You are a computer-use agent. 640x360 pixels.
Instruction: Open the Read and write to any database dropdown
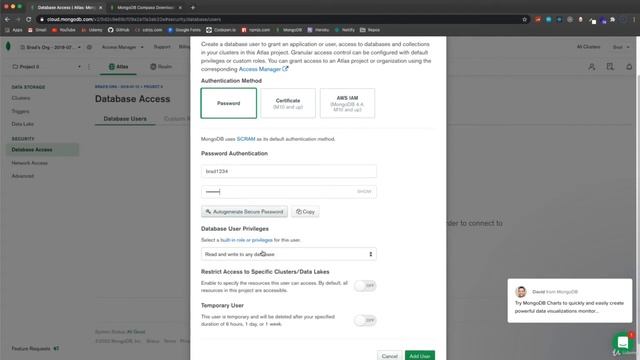(289, 254)
